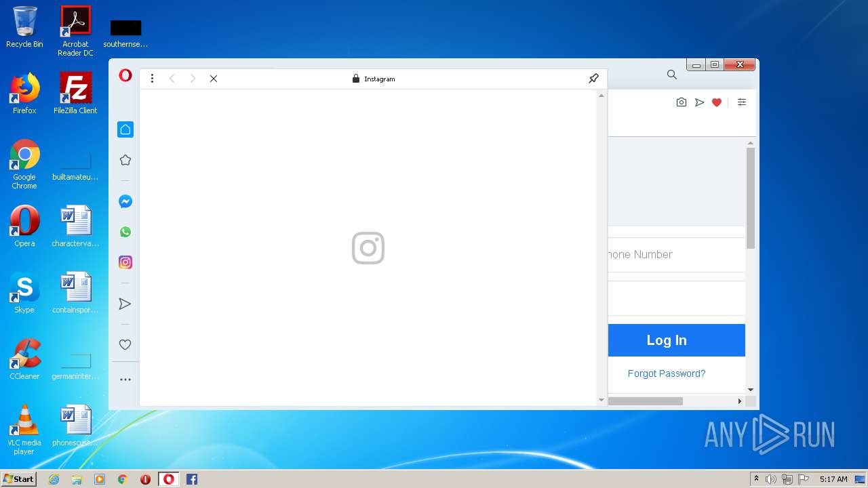
Task: Select VLC media player desktop shortcut
Action: point(24,430)
